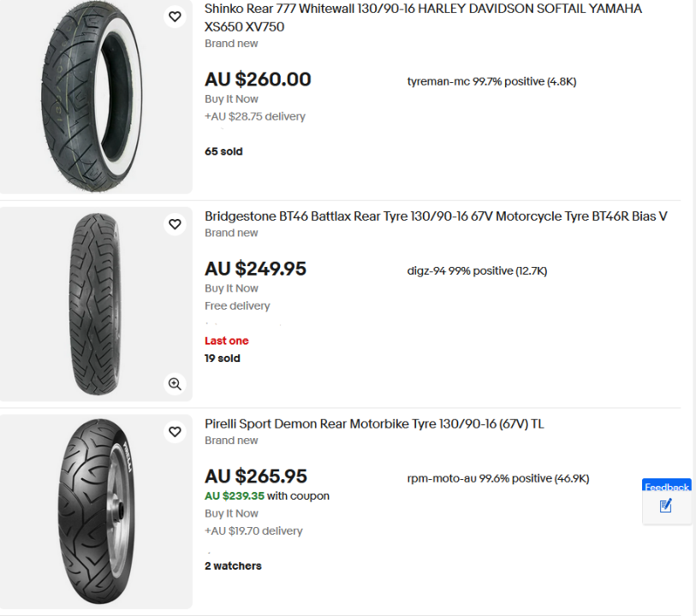This screenshot has height=616, width=696.
Task: Click the AU $265.95 Pirelli price
Action: coord(255,477)
